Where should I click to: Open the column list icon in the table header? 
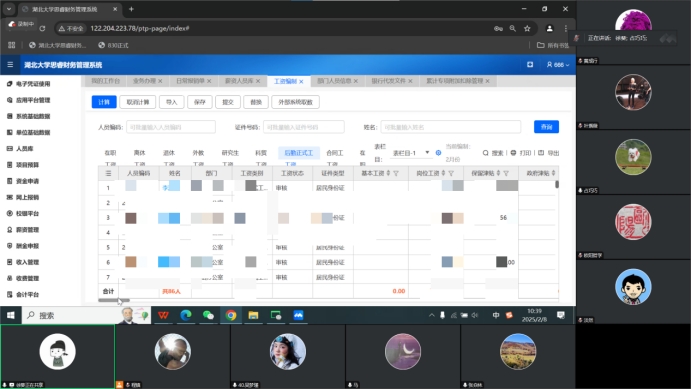click(x=109, y=174)
